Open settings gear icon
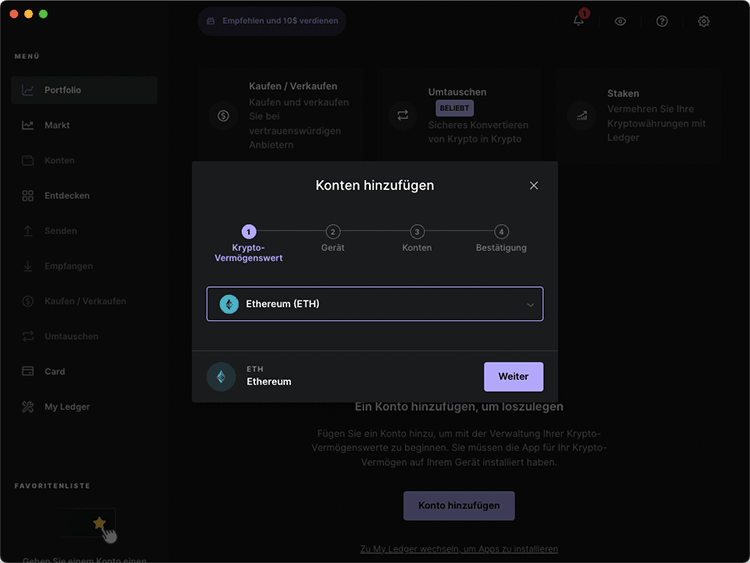The width and height of the screenshot is (750, 563). point(703,22)
